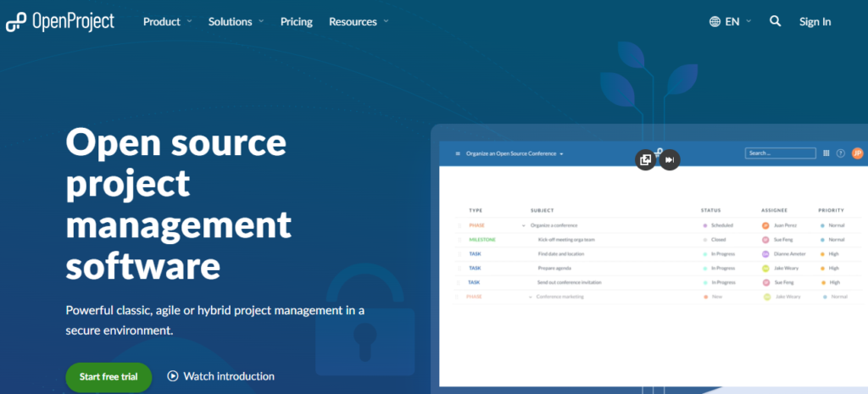Expand the Solutions menu
Image resolution: width=868 pixels, height=394 pixels.
point(236,21)
